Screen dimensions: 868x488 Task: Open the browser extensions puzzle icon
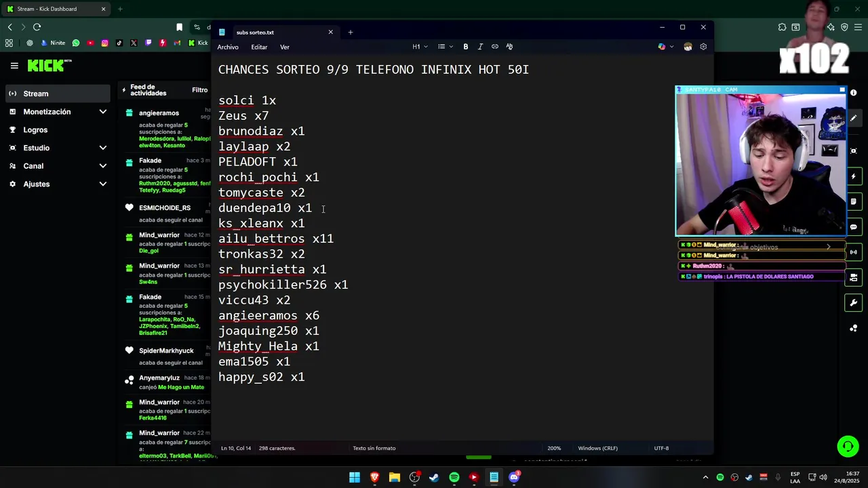click(x=783, y=27)
